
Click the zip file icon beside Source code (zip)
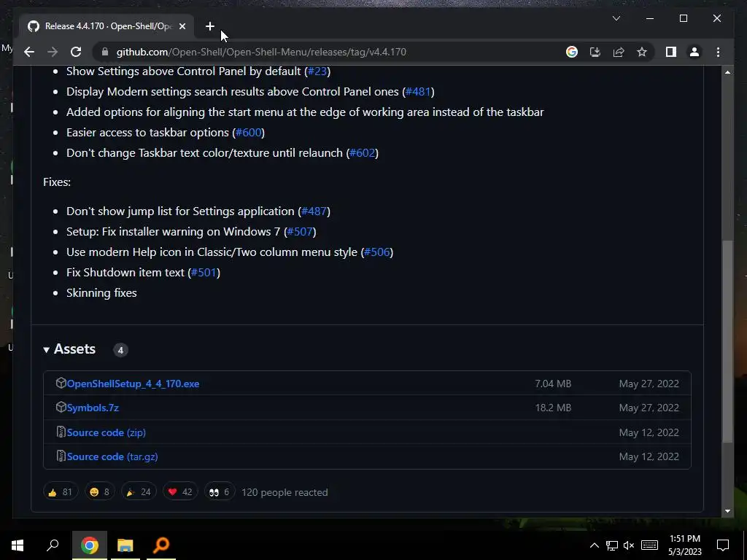click(x=61, y=432)
